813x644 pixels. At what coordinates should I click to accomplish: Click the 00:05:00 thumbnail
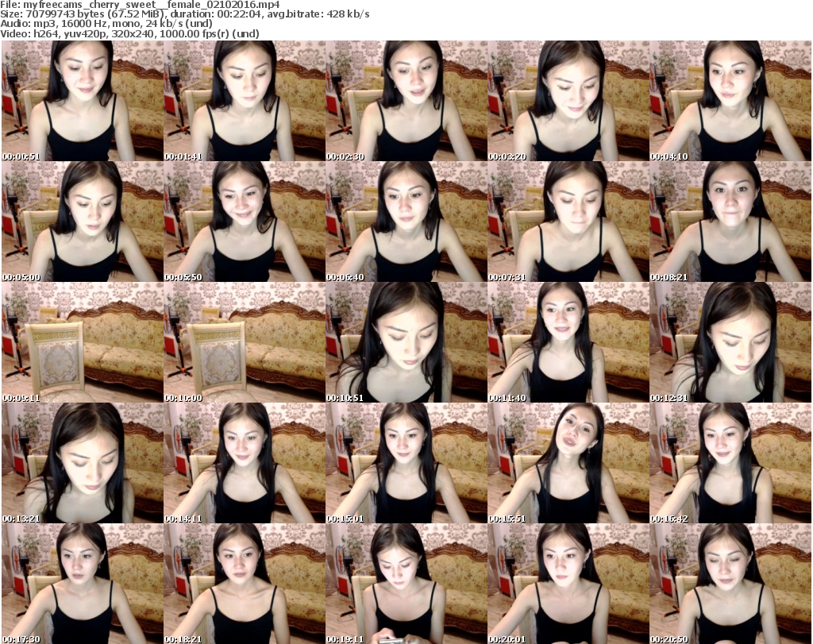click(x=82, y=222)
